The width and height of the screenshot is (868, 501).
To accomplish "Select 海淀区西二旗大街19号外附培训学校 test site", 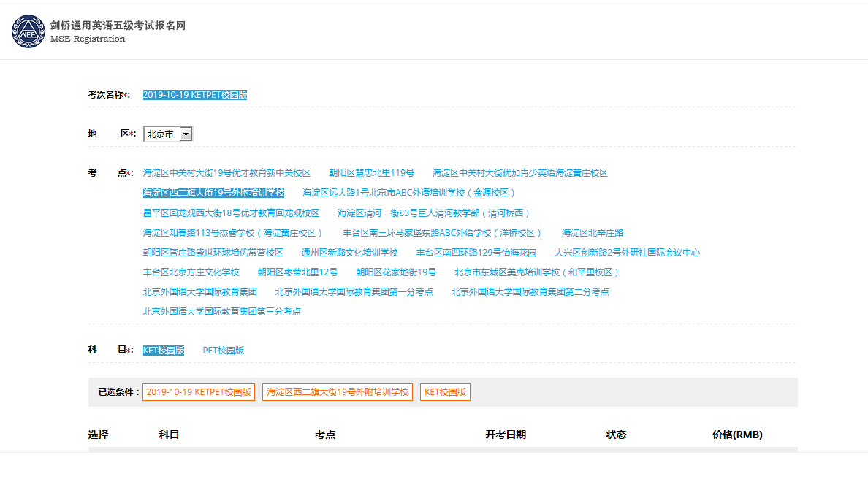I will [x=213, y=193].
